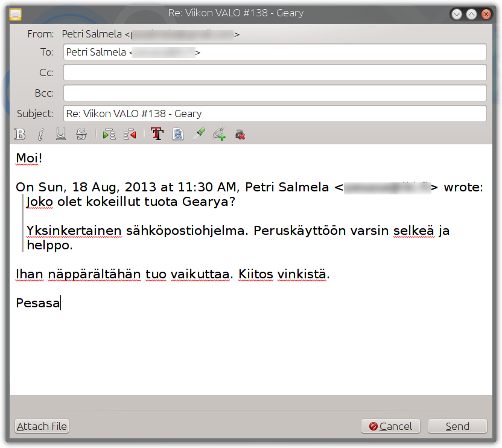
Task: Indent text using the green arrow icon
Action: pyautogui.click(x=109, y=134)
